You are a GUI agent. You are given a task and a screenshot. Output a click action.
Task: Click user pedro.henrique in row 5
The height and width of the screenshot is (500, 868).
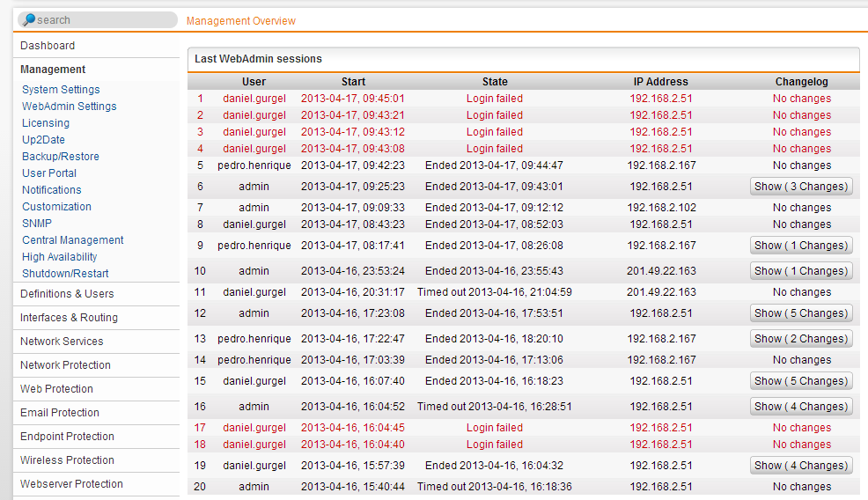coord(254,165)
